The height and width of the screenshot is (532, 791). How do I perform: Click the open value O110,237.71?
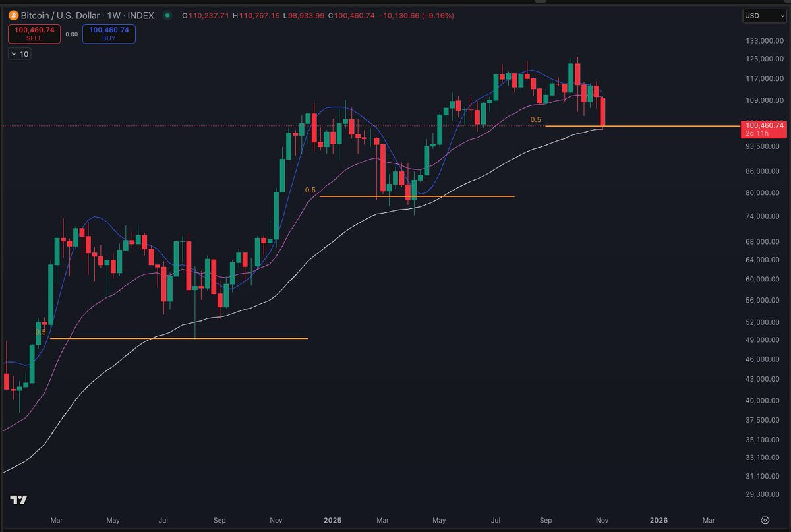tap(205, 15)
